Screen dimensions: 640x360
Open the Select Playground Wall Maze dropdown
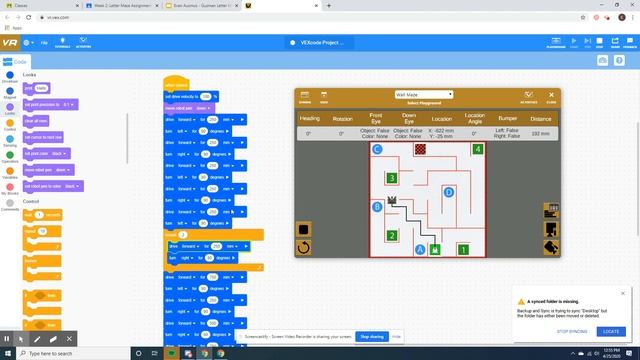(424, 94)
